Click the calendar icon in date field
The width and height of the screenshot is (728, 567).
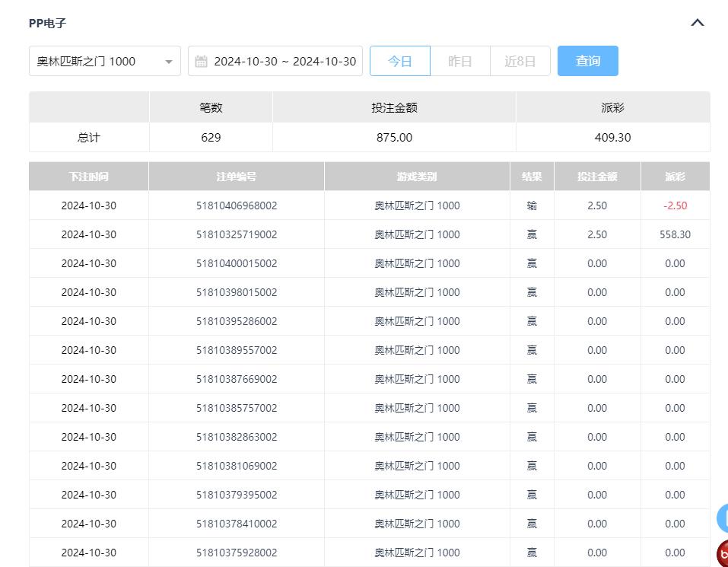tap(201, 62)
